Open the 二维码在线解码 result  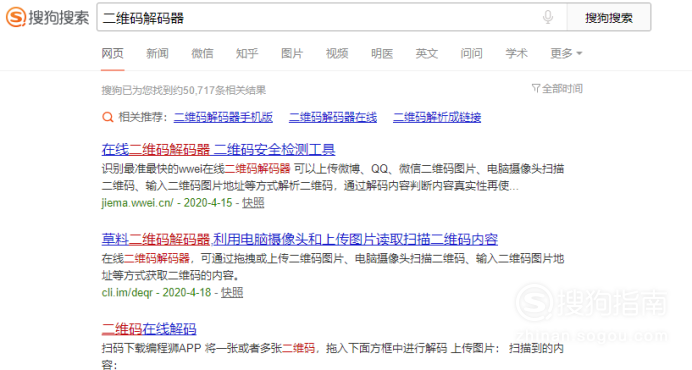(x=149, y=329)
